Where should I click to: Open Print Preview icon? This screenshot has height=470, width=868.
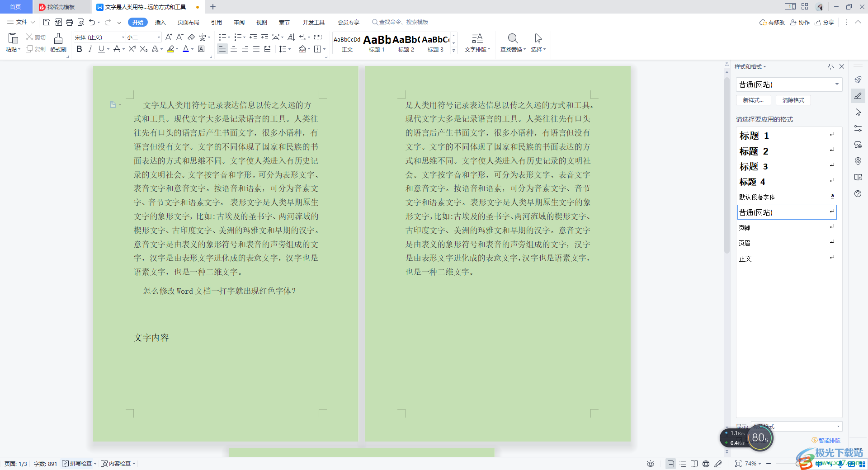click(81, 22)
